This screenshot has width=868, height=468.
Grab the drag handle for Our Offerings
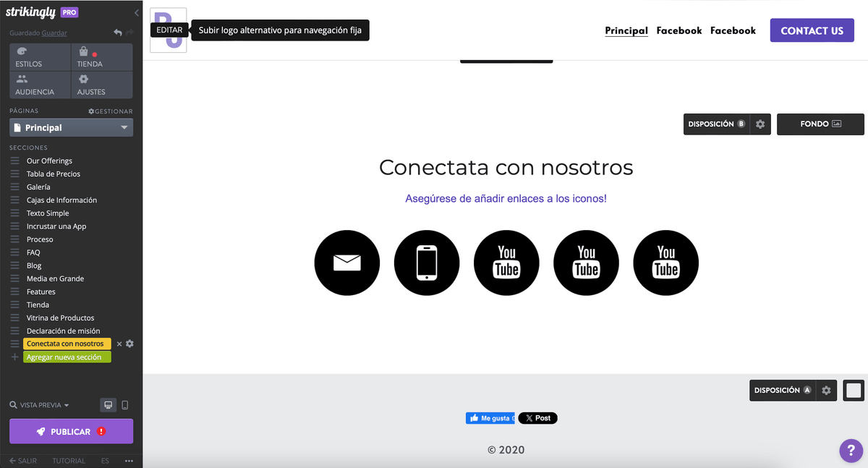pyautogui.click(x=14, y=161)
